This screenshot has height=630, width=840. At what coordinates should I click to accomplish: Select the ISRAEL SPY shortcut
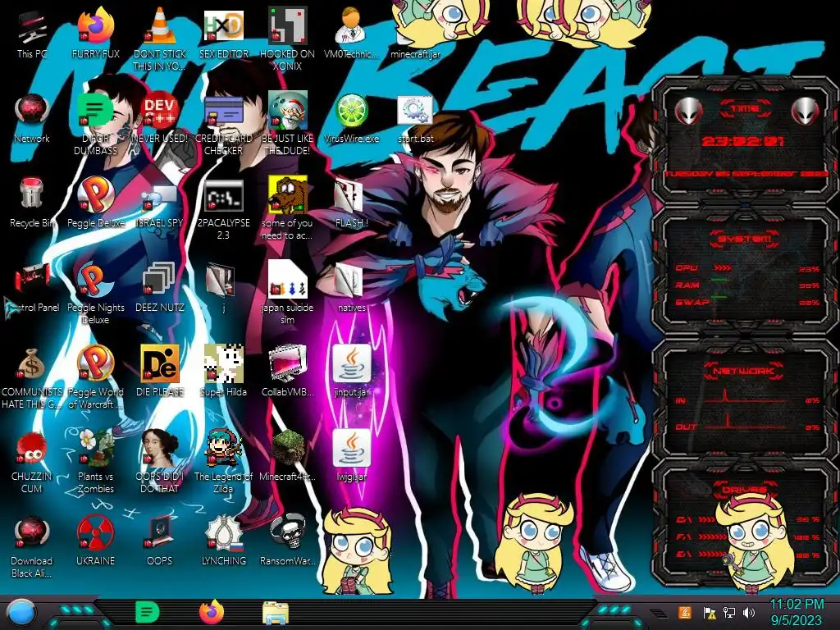tap(160, 197)
